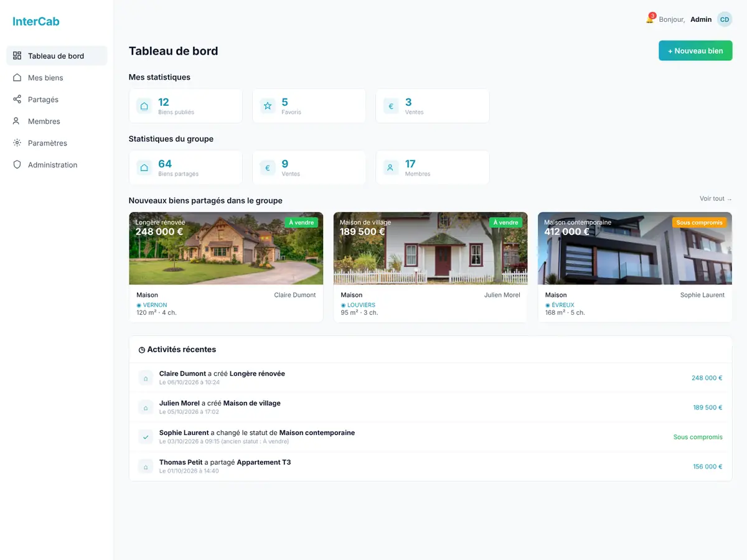Follow the Voir tout link

(716, 198)
